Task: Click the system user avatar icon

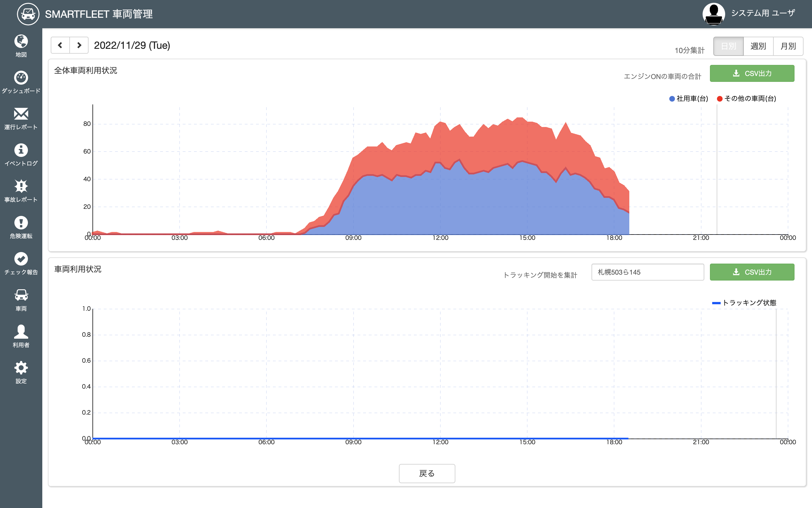Action: tap(714, 14)
